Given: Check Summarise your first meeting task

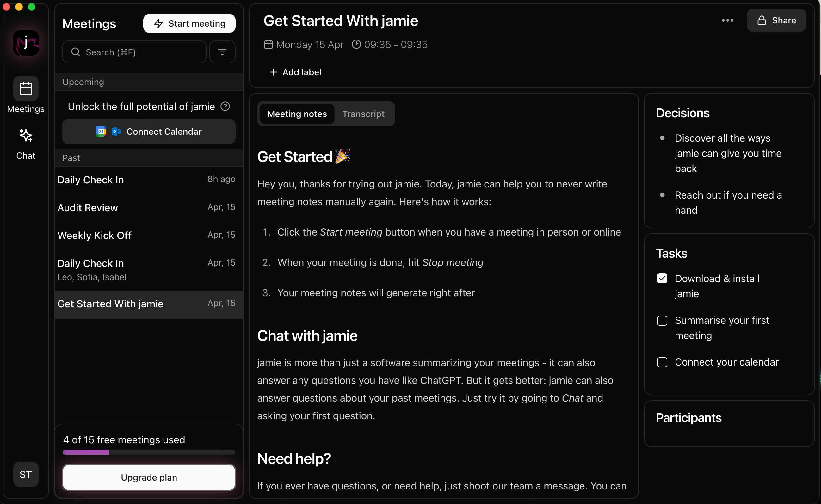Looking at the screenshot, I should click(662, 320).
